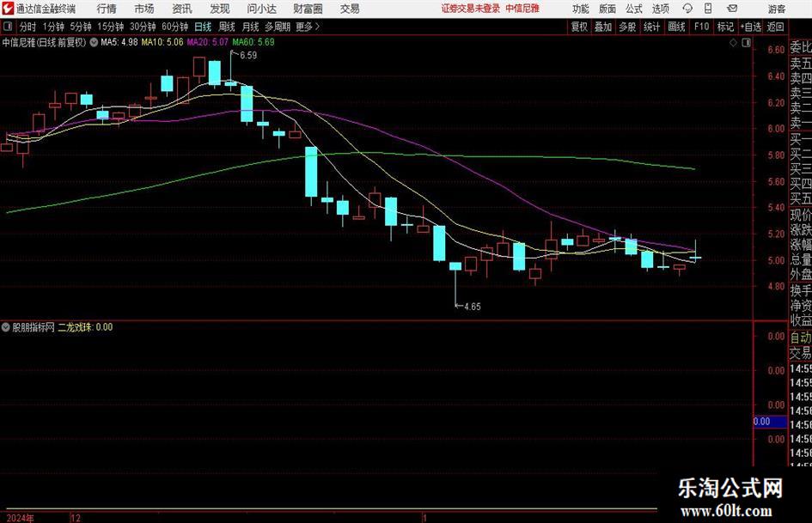Open F10 company info
Image resolution: width=812 pixels, height=523 pixels.
(x=701, y=27)
